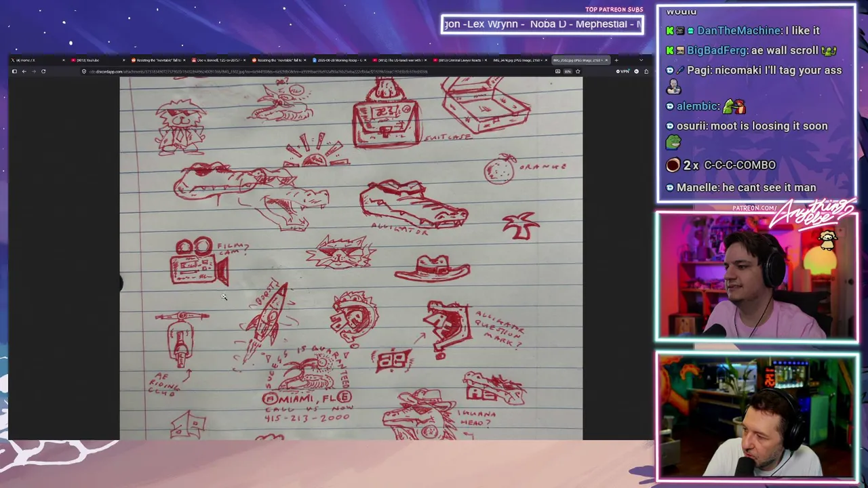Switch to the IMG_3474.jpg tab
The width and height of the screenshot is (868, 488).
coord(519,60)
